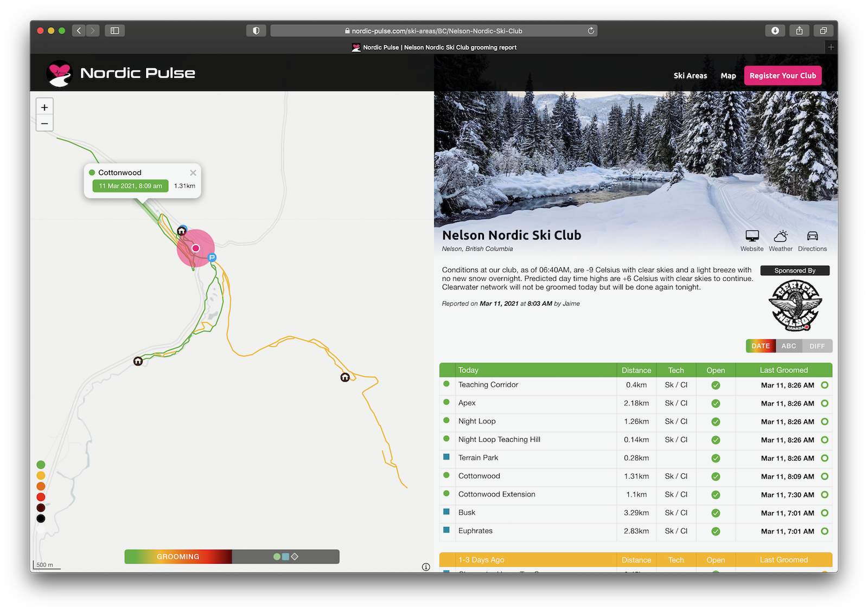This screenshot has width=868, height=612.
Task: Click the black legend swatch
Action: pyautogui.click(x=41, y=519)
